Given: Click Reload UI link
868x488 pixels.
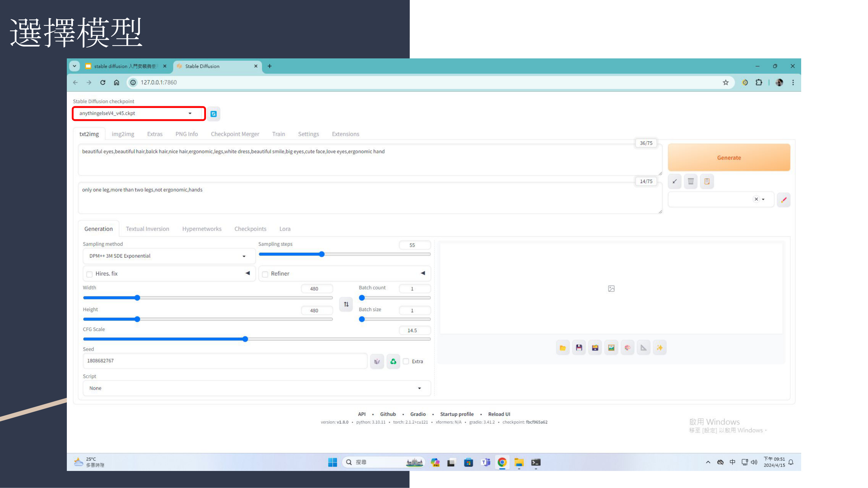Looking at the screenshot, I should (x=499, y=414).
